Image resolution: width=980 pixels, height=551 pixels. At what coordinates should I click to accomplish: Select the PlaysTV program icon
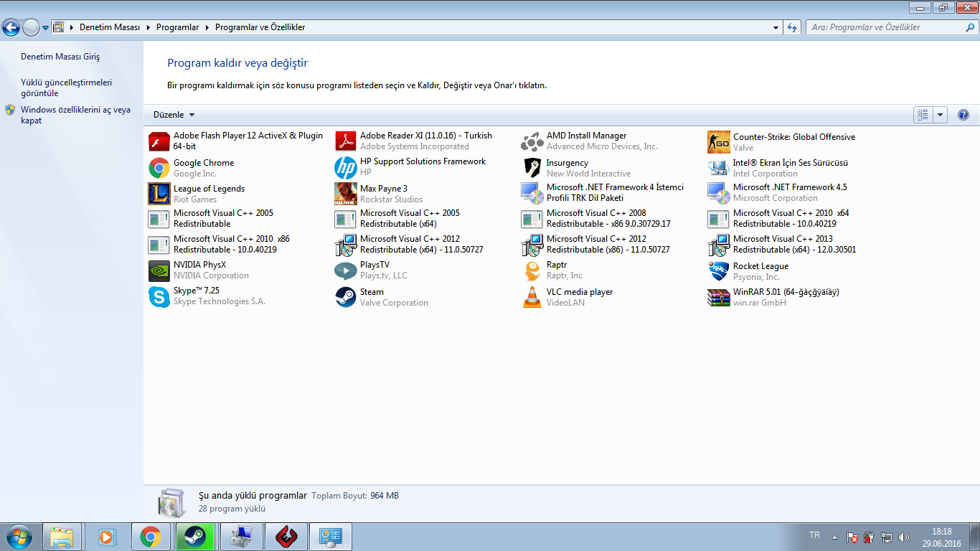pos(346,270)
